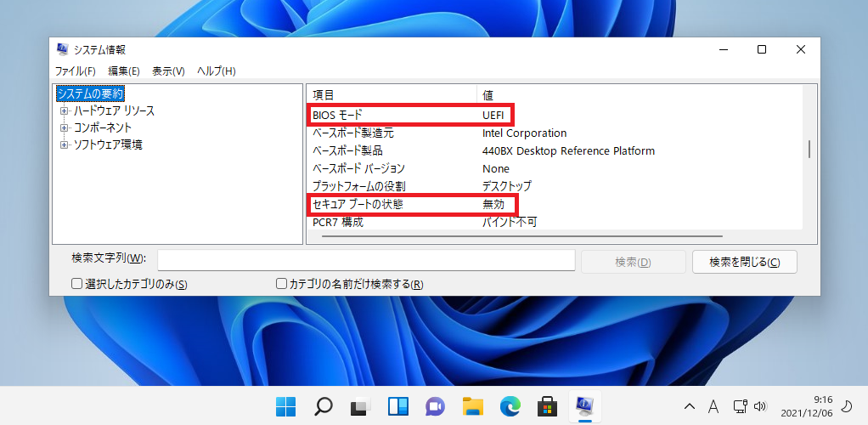Image resolution: width=868 pixels, height=425 pixels.
Task: Open network status tray icon
Action: click(740, 406)
